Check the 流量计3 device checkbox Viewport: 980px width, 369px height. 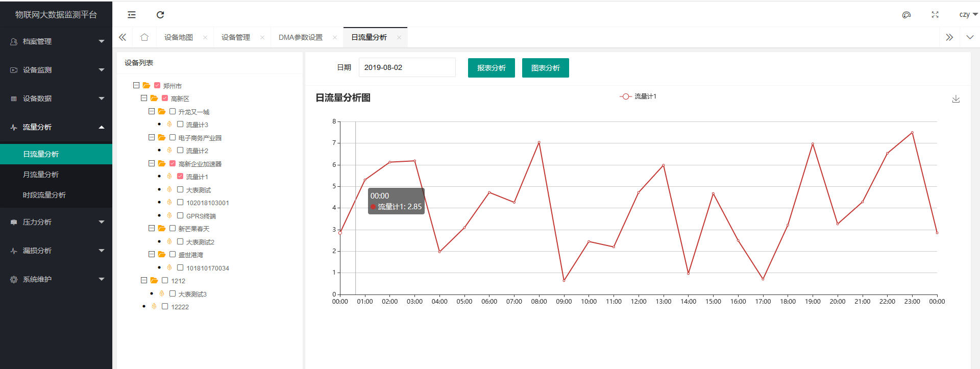click(x=180, y=124)
